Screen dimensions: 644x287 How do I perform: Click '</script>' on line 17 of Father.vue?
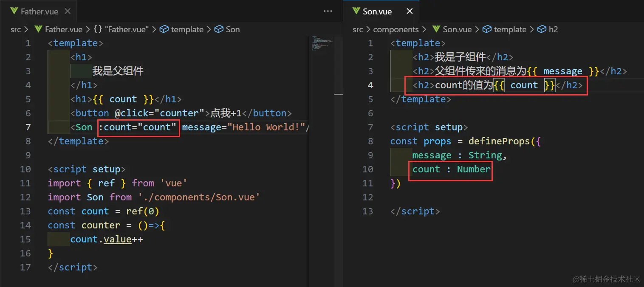point(73,267)
